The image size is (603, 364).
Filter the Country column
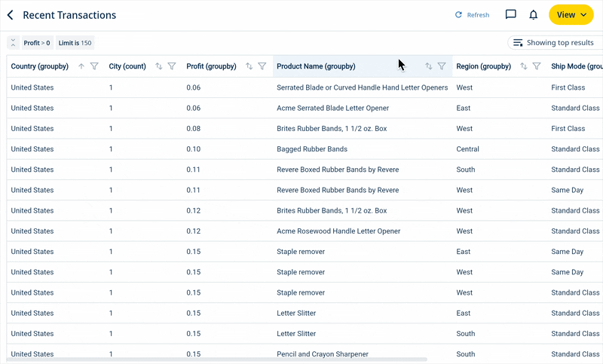(x=94, y=66)
